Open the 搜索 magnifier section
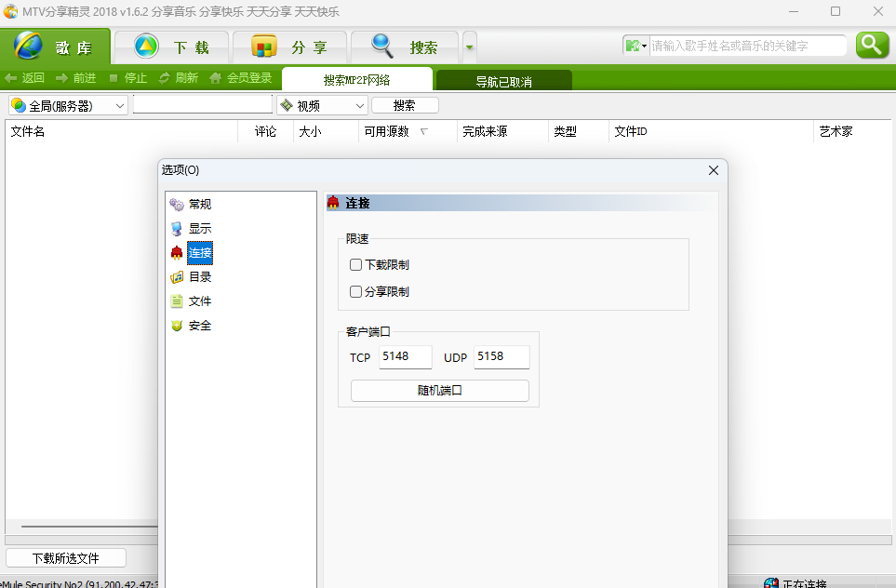Screen dimensions: 896x588 click(x=405, y=47)
